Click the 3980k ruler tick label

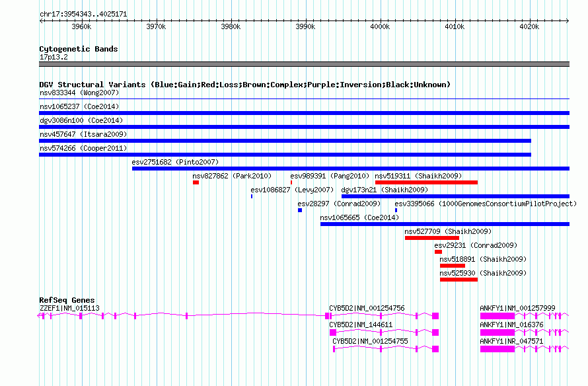coord(231,26)
